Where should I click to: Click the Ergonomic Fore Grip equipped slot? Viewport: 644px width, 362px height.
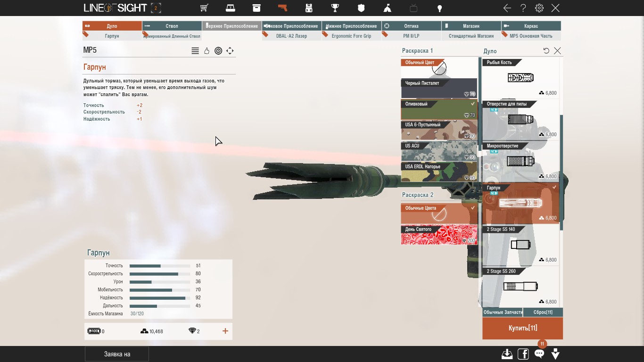point(352,36)
